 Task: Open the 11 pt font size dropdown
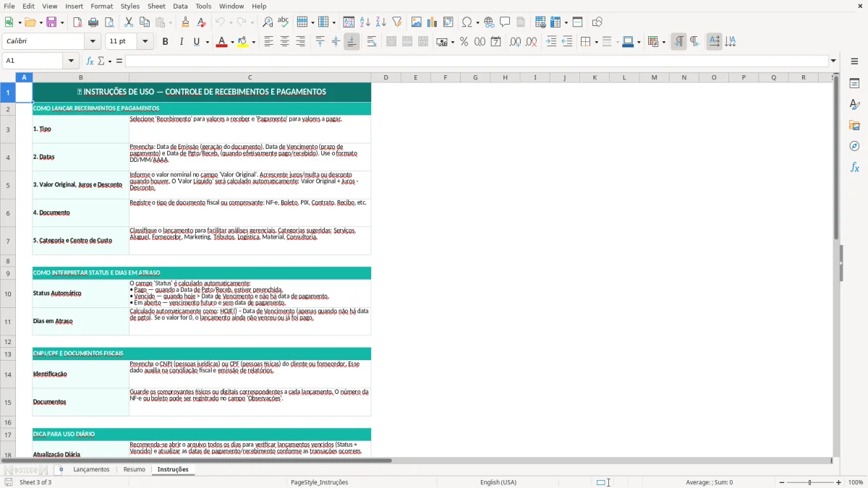[x=145, y=42]
